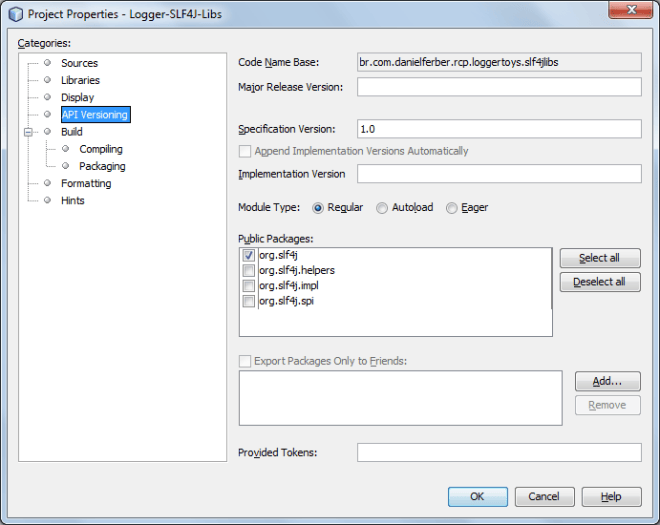Screen dimensions: 660x525
Task: Open the Display category
Action: tap(77, 97)
